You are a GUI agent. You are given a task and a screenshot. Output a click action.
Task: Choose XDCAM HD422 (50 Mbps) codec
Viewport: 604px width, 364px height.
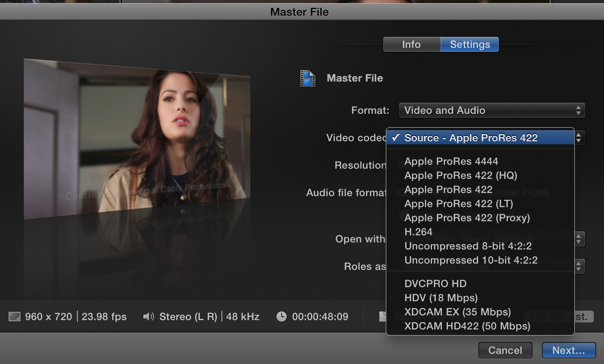click(x=467, y=326)
